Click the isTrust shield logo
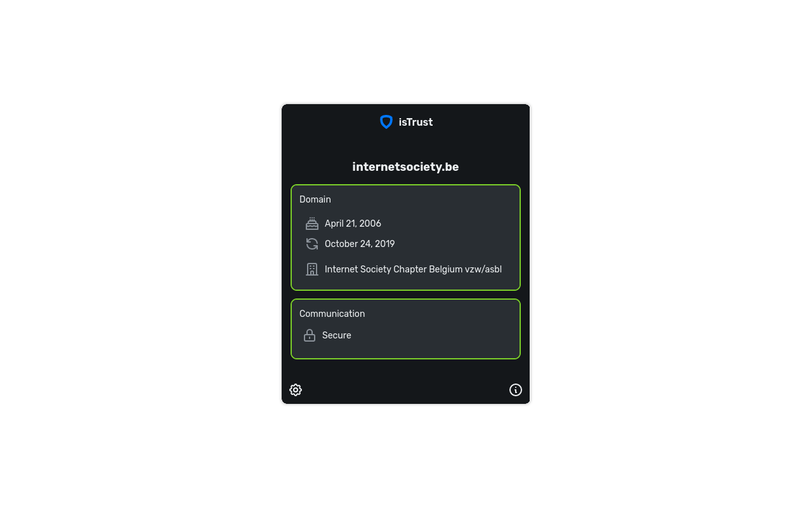The height and width of the screenshot is (508, 812). [386, 122]
